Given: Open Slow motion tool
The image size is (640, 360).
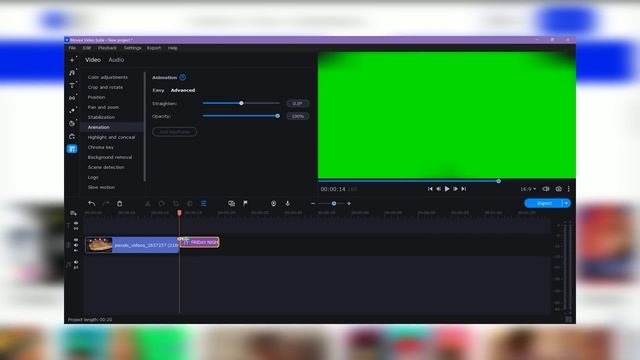Looking at the screenshot, I should click(x=101, y=187).
